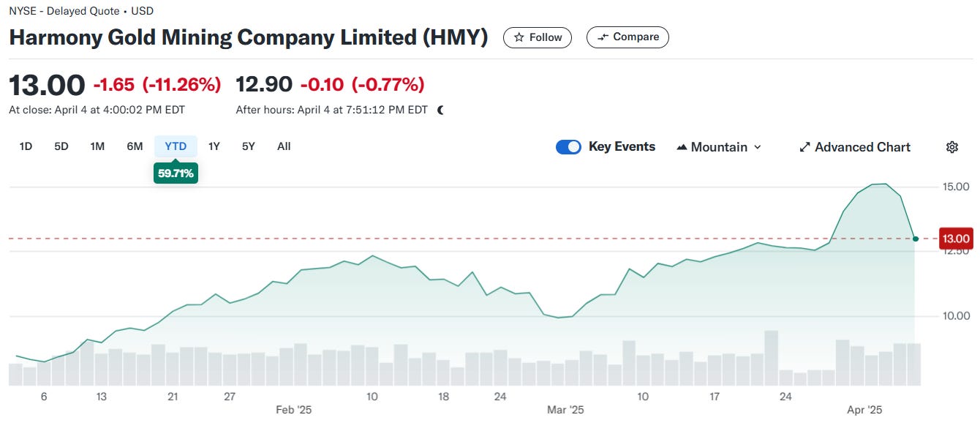
Task: Show the 1Y chart range
Action: [214, 146]
